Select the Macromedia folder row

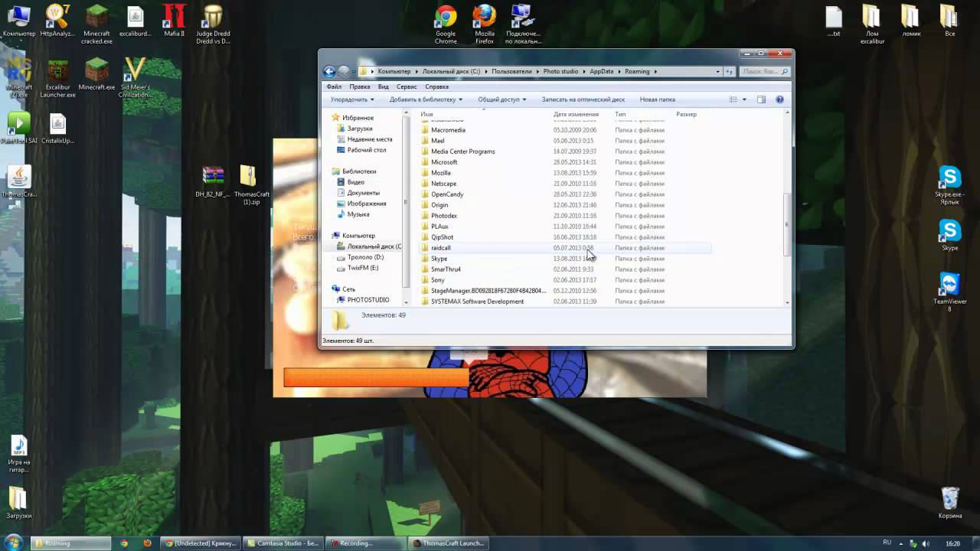point(565,130)
